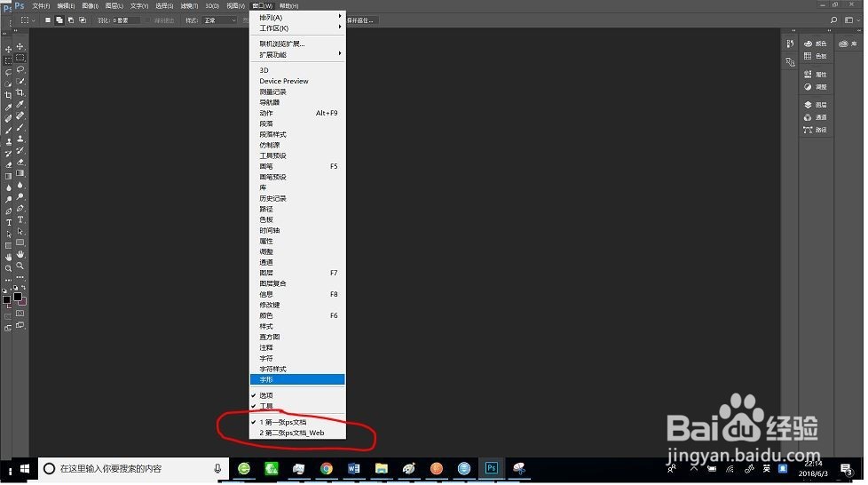The width and height of the screenshot is (868, 485).
Task: Click the search magnifier in options bar
Action: (833, 20)
